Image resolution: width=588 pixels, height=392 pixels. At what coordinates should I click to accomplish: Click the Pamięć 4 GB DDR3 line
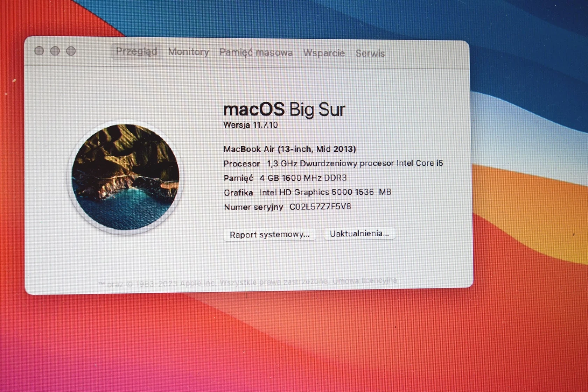click(x=285, y=178)
